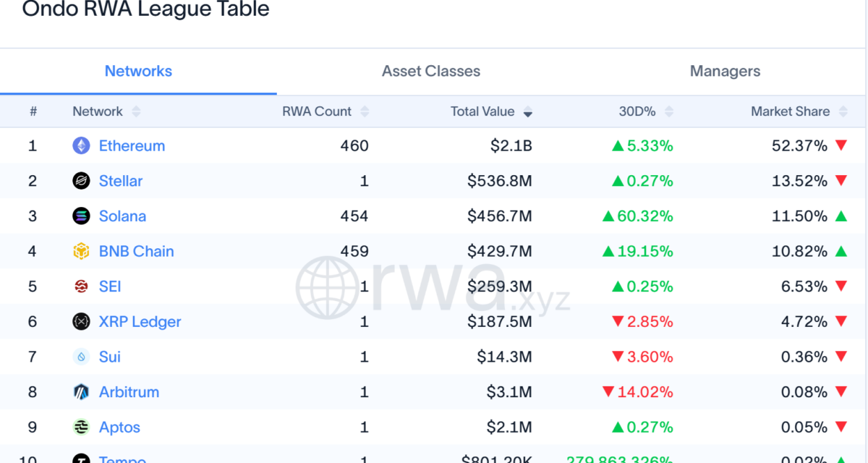Click the Stellar network logo icon
Image resolution: width=868 pixels, height=463 pixels.
pos(81,181)
